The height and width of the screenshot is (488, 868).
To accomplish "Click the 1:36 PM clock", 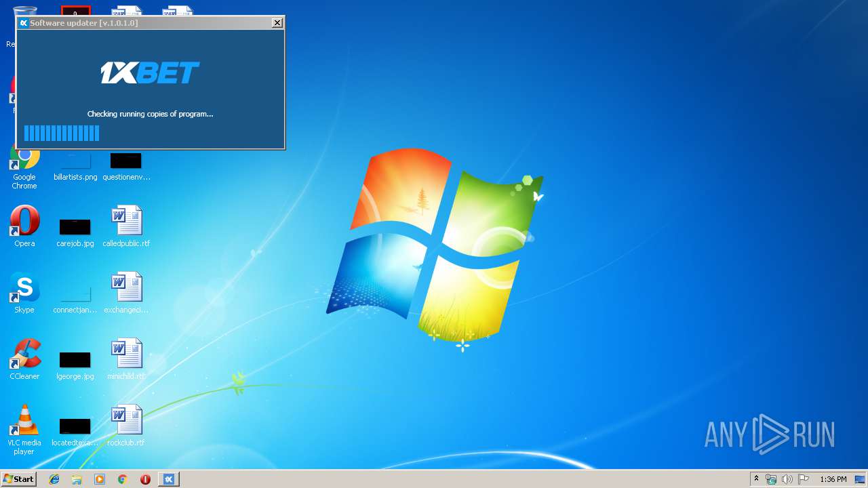I will coord(833,479).
